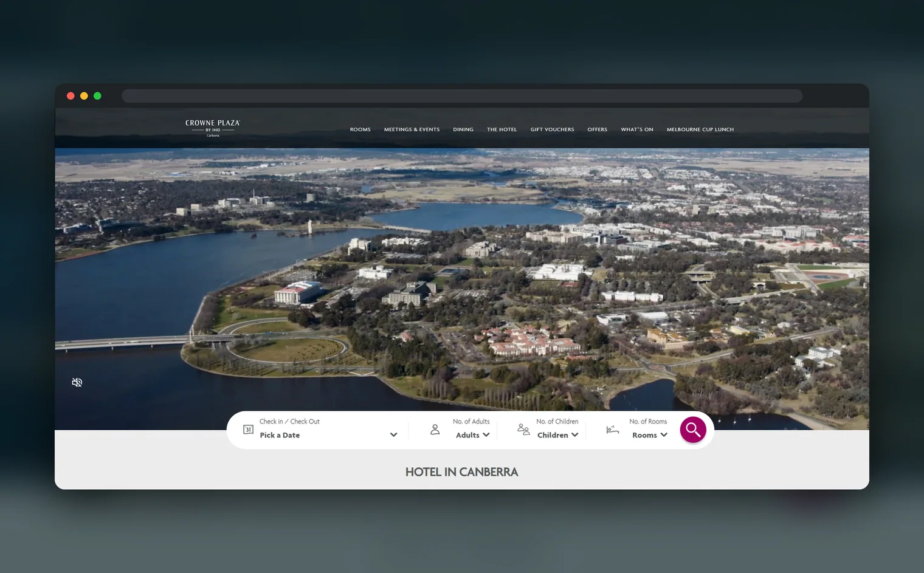Image resolution: width=924 pixels, height=573 pixels.
Task: Open Meetings & Events menu
Action: coord(412,129)
